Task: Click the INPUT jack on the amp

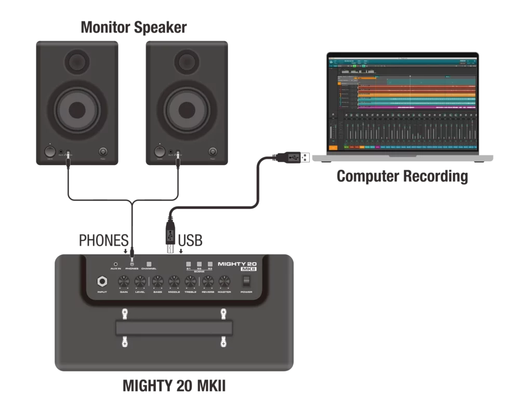Action: [102, 281]
